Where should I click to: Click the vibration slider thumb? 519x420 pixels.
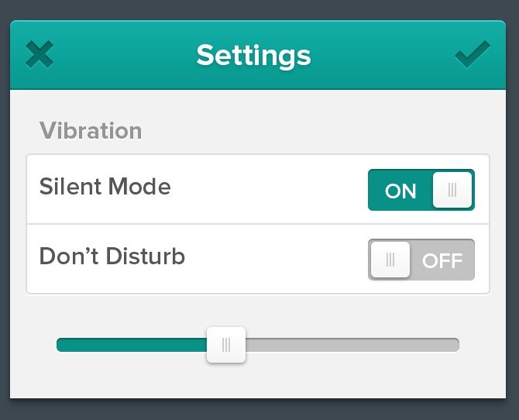[x=226, y=345]
